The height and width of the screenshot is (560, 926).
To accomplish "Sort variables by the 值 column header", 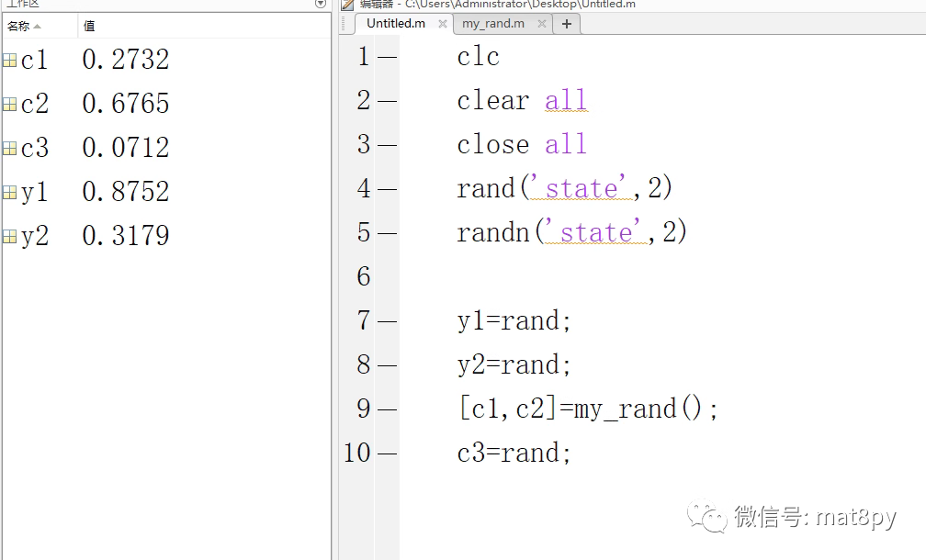I will (87, 26).
